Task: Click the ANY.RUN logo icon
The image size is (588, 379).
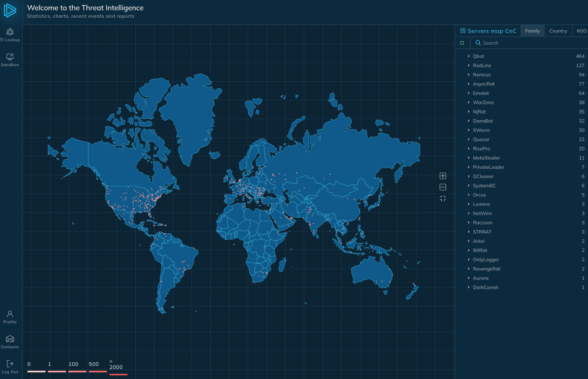Action: (x=10, y=10)
